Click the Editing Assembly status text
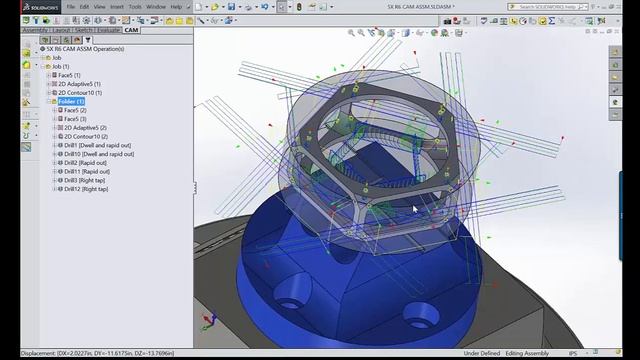The height and width of the screenshot is (360, 640). 527,353
